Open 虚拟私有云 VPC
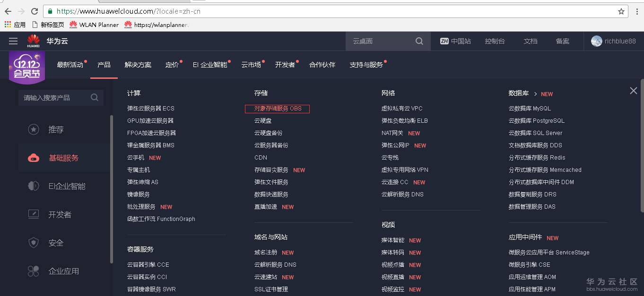The image size is (644, 296). click(x=402, y=108)
